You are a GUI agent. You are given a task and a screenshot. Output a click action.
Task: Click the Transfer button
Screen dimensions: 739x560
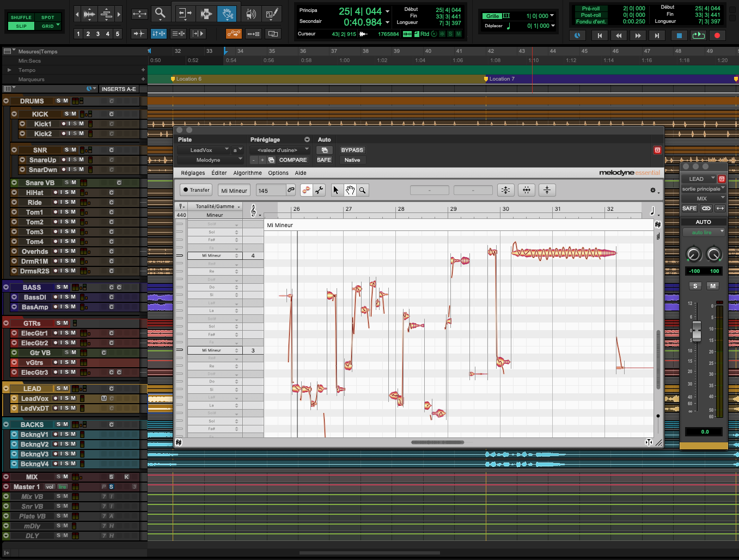196,190
